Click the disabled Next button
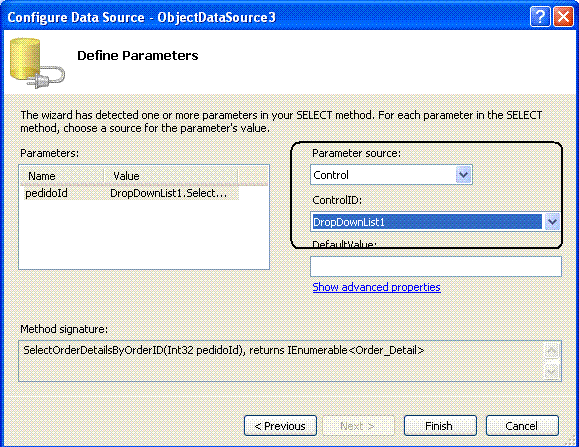Viewport: 579px width, 447px height. (358, 426)
